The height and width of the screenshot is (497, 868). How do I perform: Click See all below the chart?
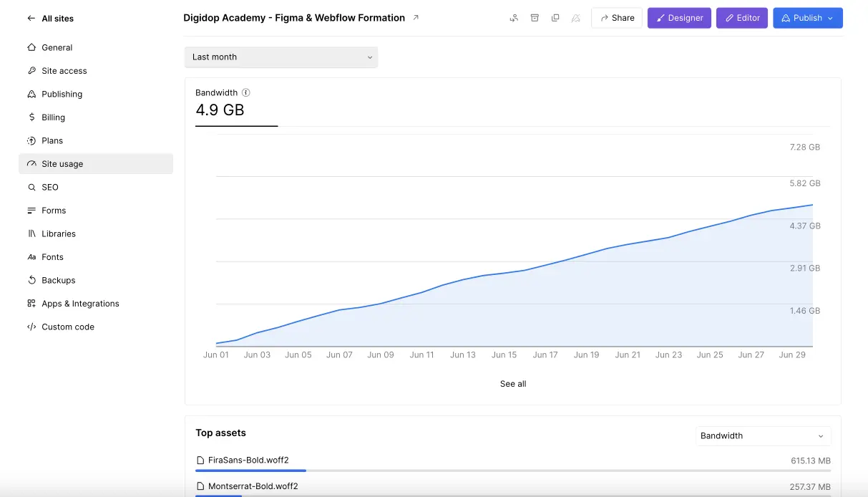[513, 384]
